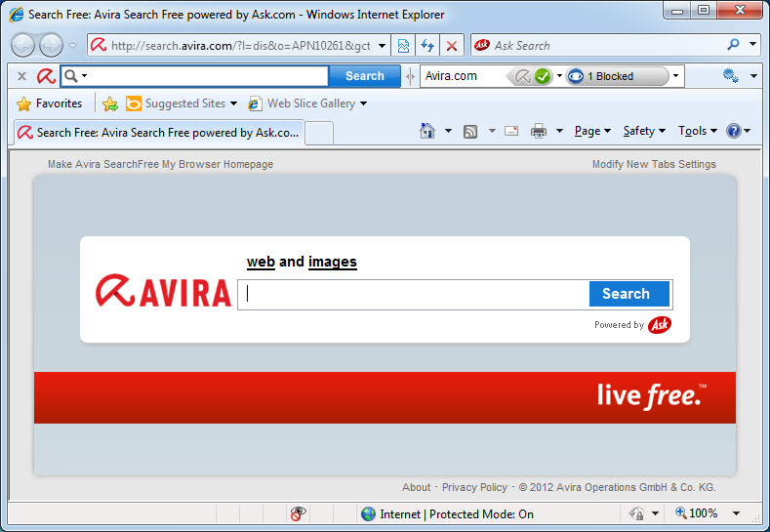
Task: Open the Privacy Policy footer link
Action: click(x=474, y=487)
